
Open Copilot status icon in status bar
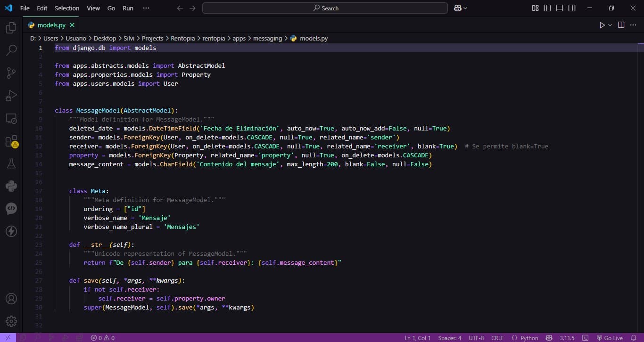(549, 338)
